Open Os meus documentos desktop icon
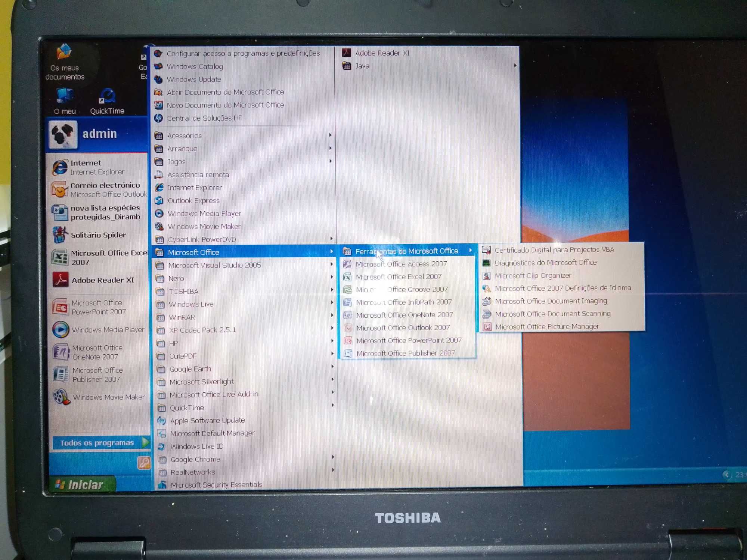The width and height of the screenshot is (747, 560). [x=65, y=62]
